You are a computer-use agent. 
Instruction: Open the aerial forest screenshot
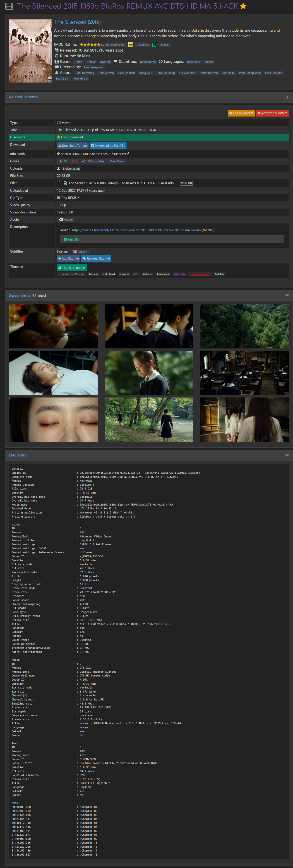pos(244,326)
